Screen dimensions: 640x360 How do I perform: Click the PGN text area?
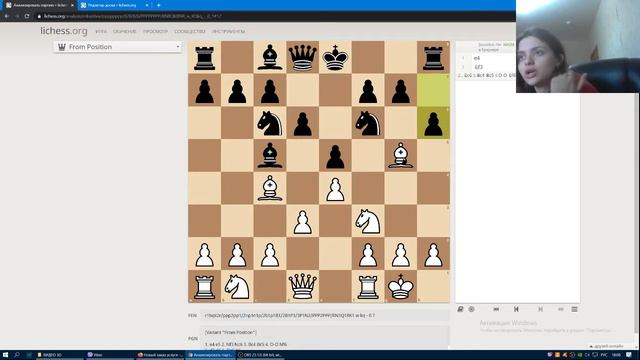coord(325,338)
